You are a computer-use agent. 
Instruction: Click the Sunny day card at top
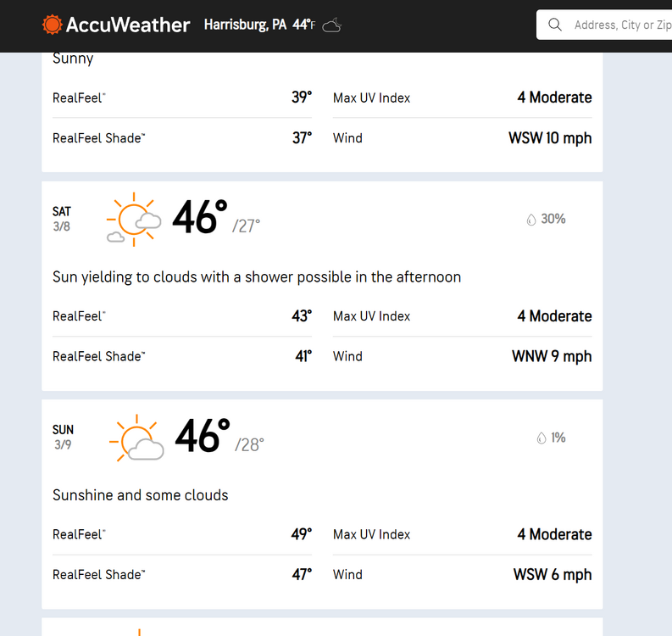coord(322,113)
